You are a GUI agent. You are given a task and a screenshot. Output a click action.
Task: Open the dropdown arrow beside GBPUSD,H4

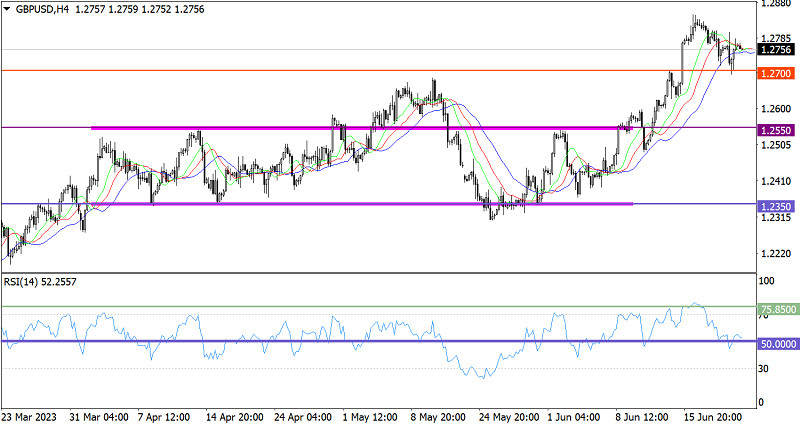click(x=7, y=8)
